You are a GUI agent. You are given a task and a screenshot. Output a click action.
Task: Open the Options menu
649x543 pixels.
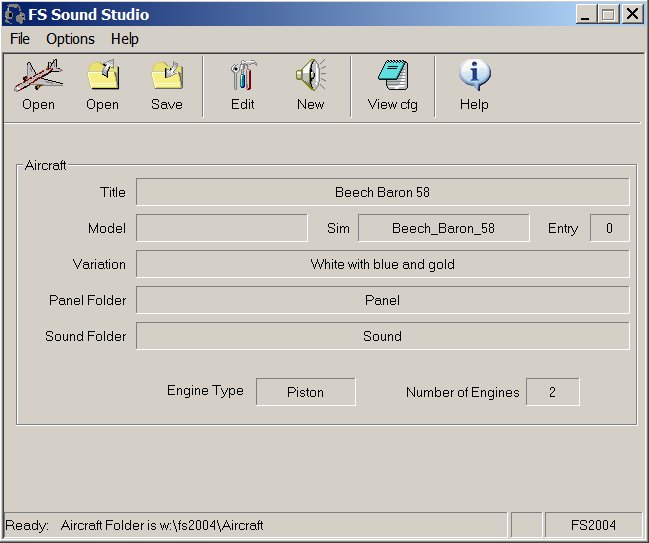70,39
